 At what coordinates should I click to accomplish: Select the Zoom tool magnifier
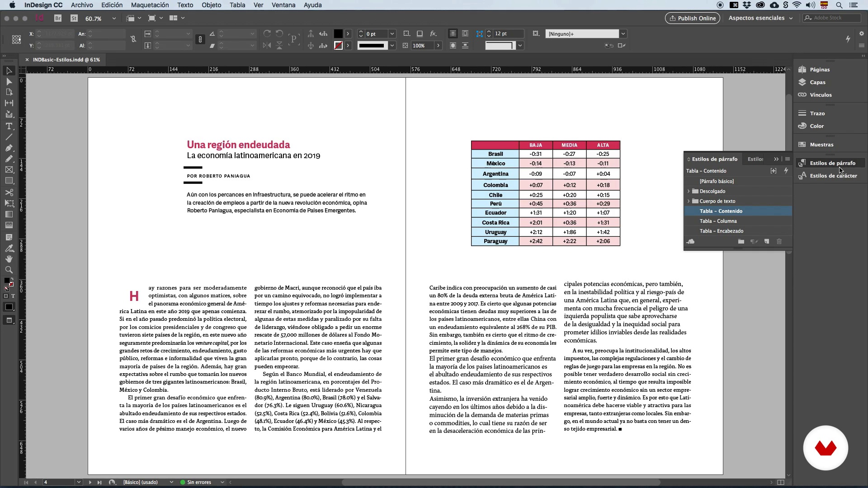(9, 270)
